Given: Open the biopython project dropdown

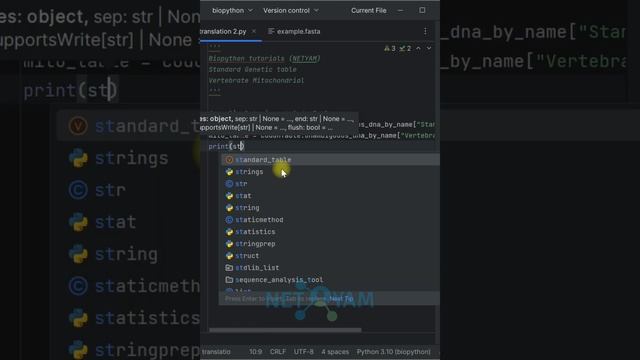Looking at the screenshot, I should tap(232, 11).
